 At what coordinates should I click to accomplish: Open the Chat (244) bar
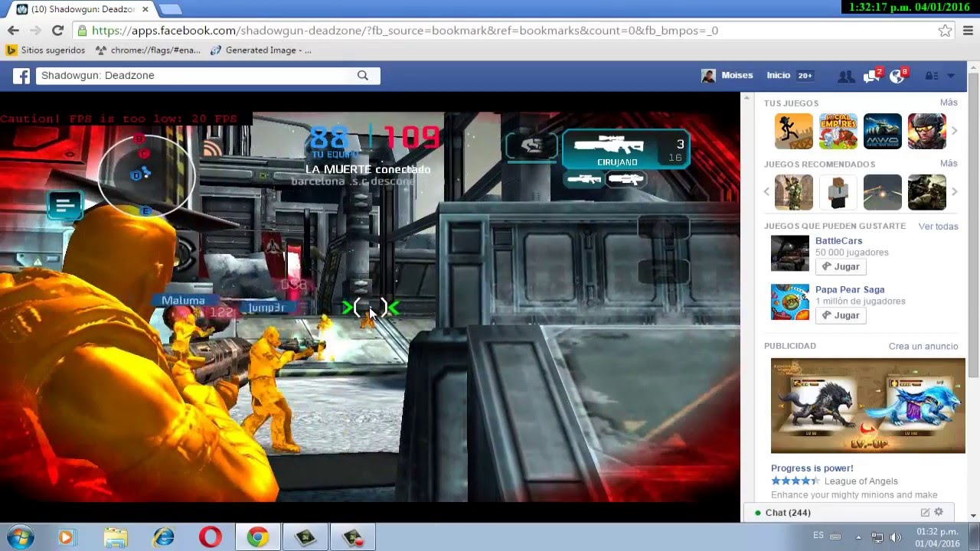(850, 513)
